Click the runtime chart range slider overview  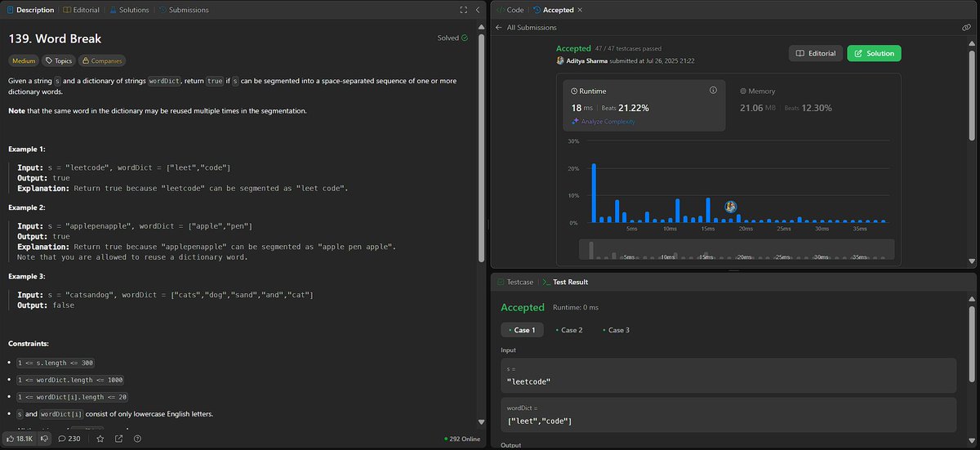coord(736,249)
